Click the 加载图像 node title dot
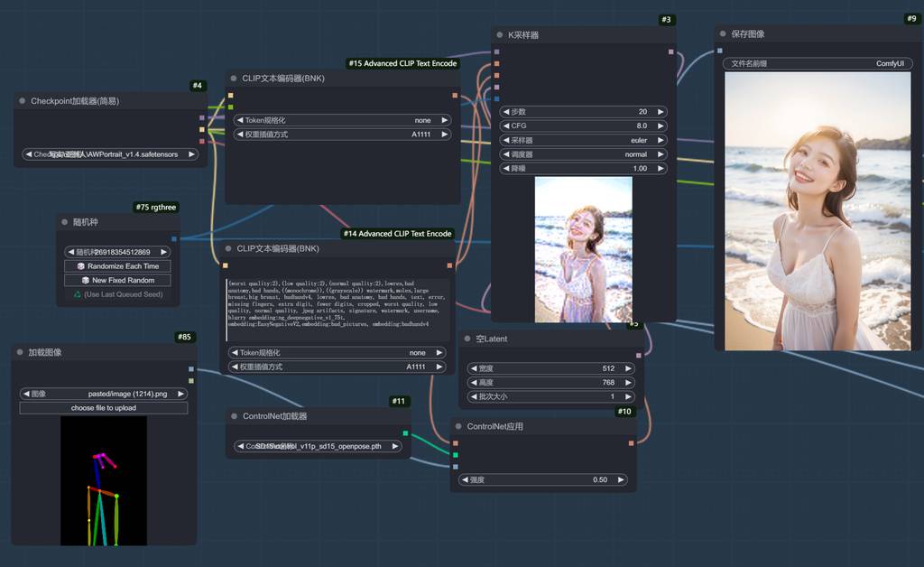 pos(19,352)
